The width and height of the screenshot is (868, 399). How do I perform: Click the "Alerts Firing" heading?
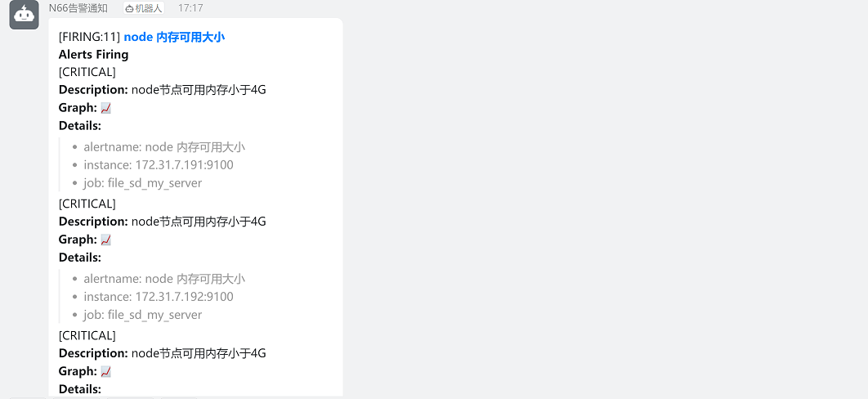pos(93,55)
